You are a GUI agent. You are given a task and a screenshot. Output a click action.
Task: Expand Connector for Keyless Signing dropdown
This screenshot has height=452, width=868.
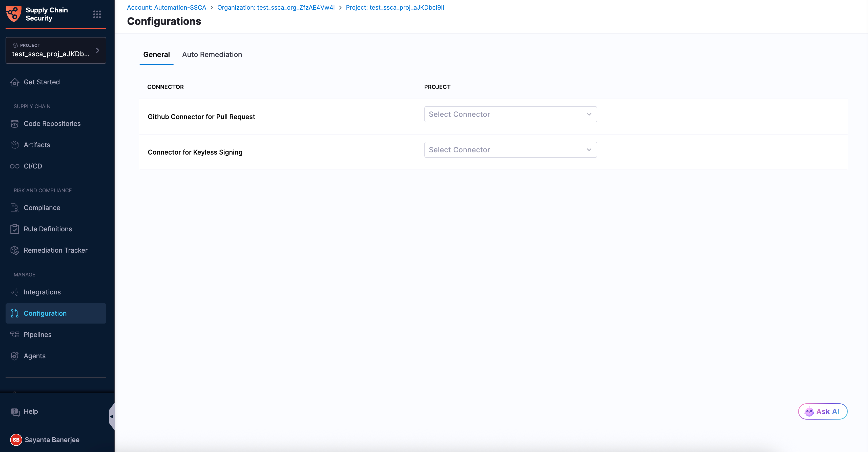510,150
